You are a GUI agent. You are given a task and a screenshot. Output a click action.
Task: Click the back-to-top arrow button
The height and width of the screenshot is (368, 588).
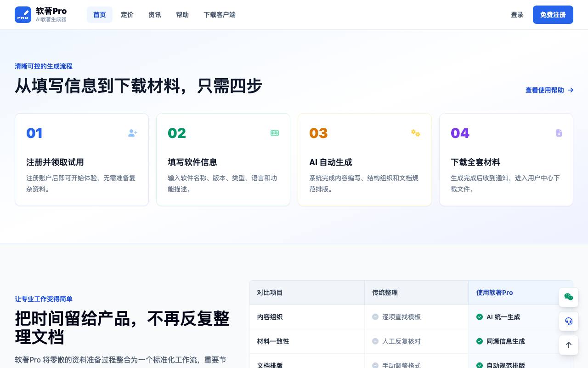coord(569,345)
